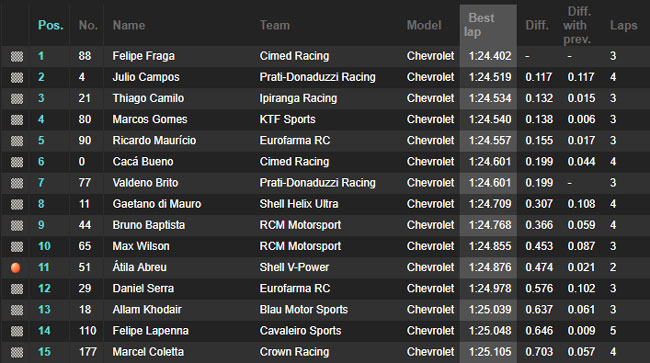Image resolution: width=650 pixels, height=363 pixels.
Task: Click the Diff. with prev. column header
Action: click(x=577, y=25)
